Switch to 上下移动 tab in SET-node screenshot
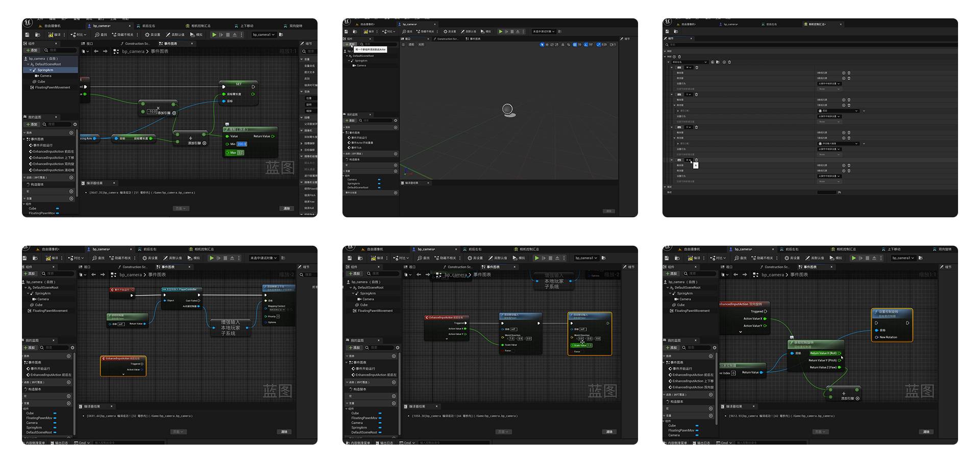Viewport: 980px width, 464px height. tap(243, 26)
